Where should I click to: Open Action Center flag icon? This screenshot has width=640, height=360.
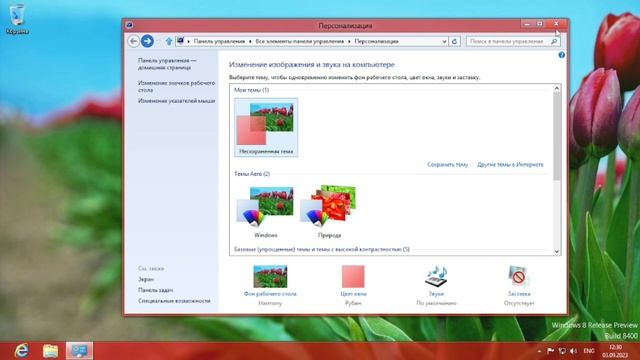click(x=551, y=351)
